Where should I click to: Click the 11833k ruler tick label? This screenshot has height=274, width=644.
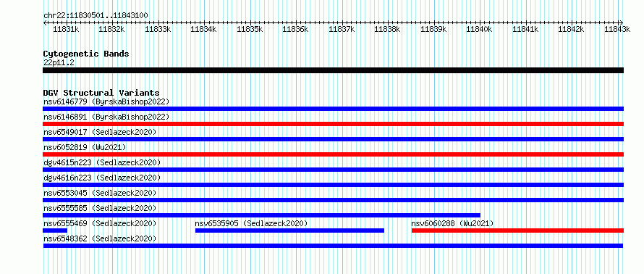click(x=158, y=29)
